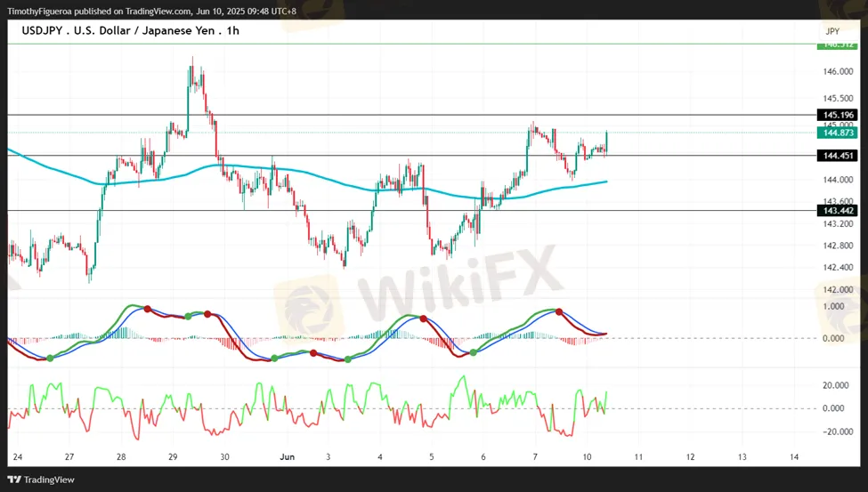Click date 27 on the time axis
Viewport: 868px width, 492px height.
[x=69, y=457]
